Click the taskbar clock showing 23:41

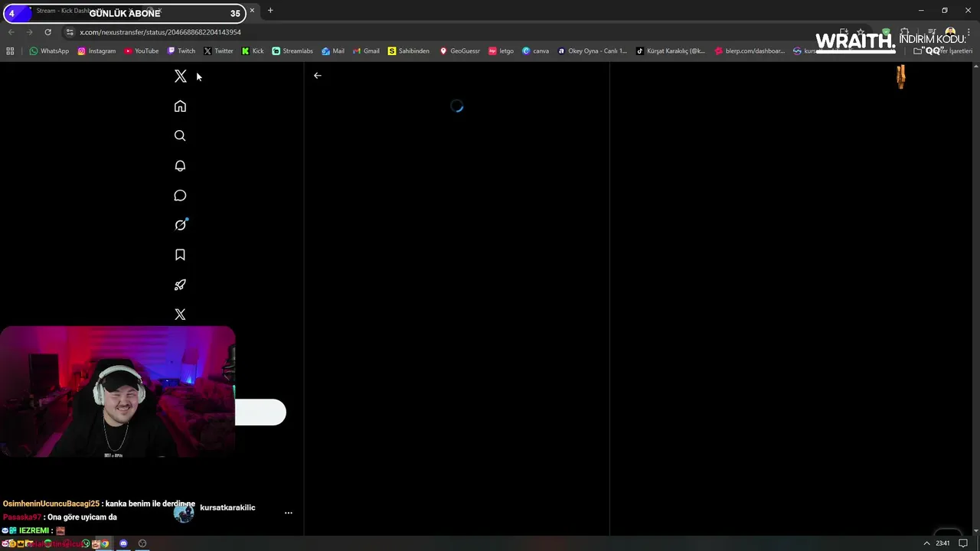pyautogui.click(x=942, y=544)
